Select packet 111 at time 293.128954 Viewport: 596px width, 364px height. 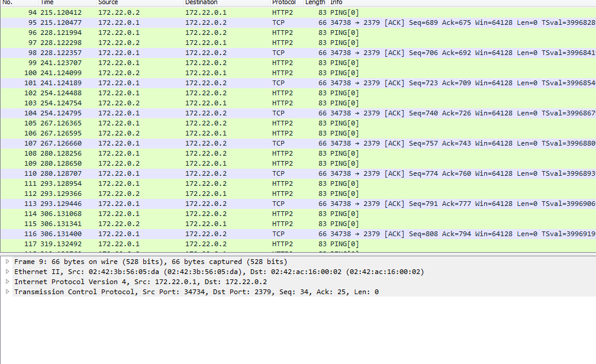click(x=298, y=183)
